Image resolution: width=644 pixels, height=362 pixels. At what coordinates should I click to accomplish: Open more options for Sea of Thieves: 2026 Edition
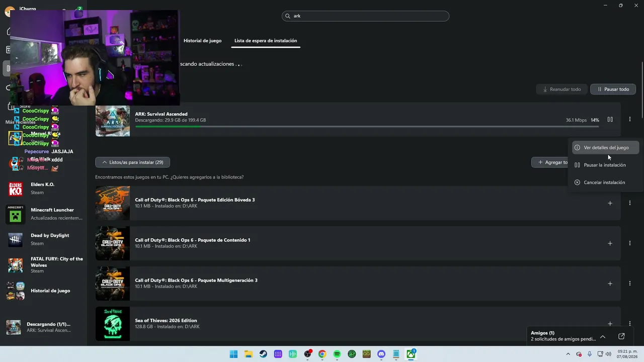tap(629, 324)
